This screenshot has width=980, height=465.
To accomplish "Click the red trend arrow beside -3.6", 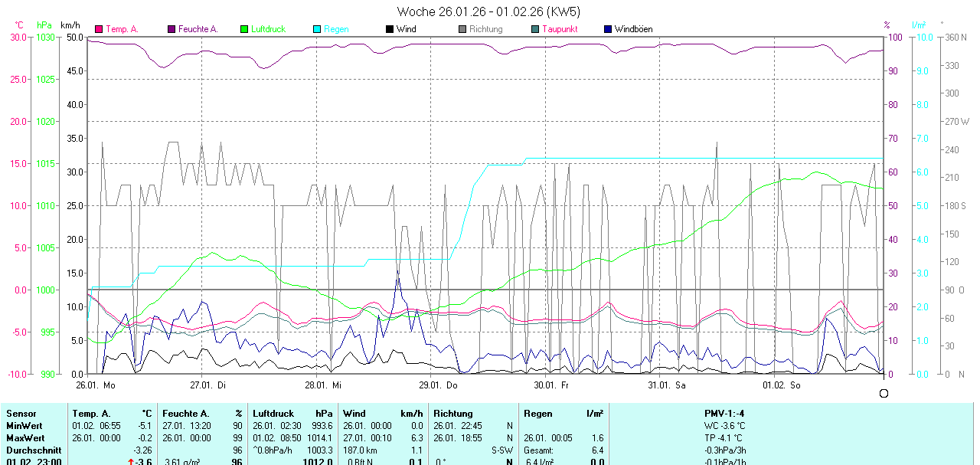I will pos(130,462).
